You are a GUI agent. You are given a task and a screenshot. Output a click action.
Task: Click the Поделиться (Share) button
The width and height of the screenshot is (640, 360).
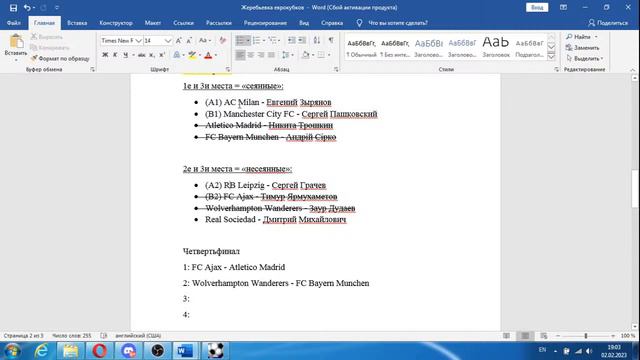point(608,23)
